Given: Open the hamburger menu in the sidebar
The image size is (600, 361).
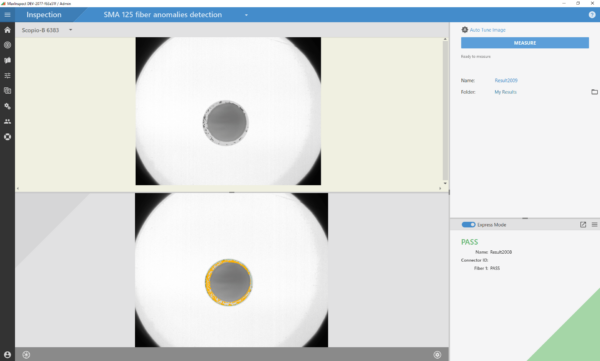Looking at the screenshot, I should coord(7,15).
